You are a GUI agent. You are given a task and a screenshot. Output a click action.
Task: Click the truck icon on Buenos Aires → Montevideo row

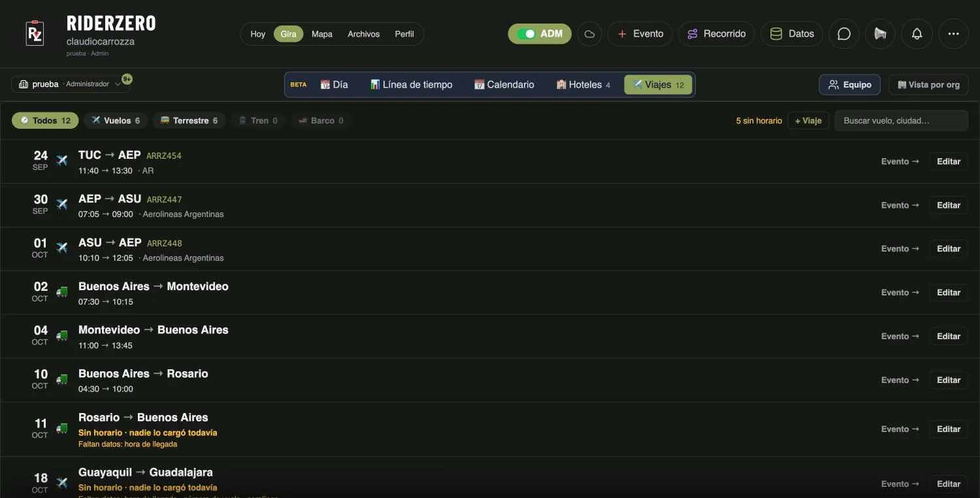click(62, 292)
